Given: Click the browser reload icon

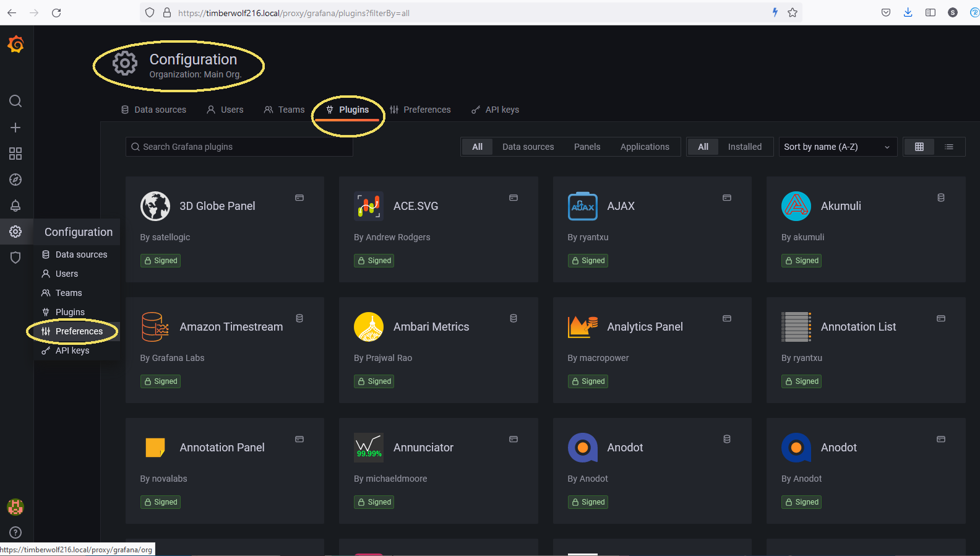Looking at the screenshot, I should (x=56, y=12).
